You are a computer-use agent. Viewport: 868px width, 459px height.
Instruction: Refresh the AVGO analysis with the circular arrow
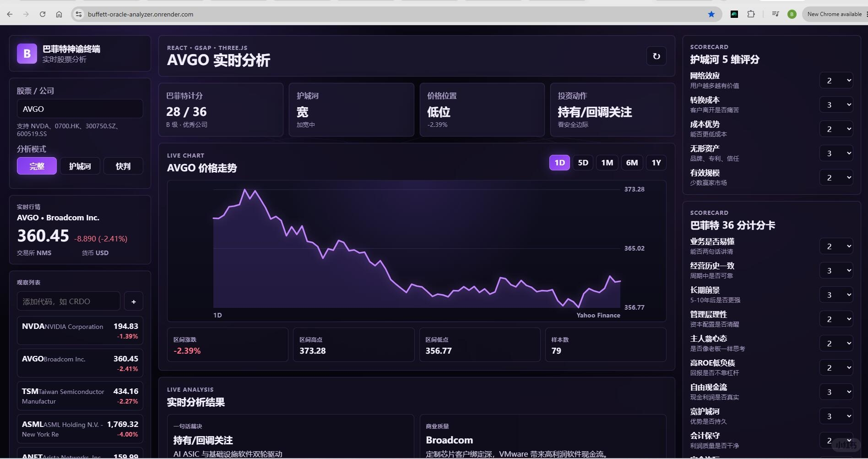click(x=656, y=56)
